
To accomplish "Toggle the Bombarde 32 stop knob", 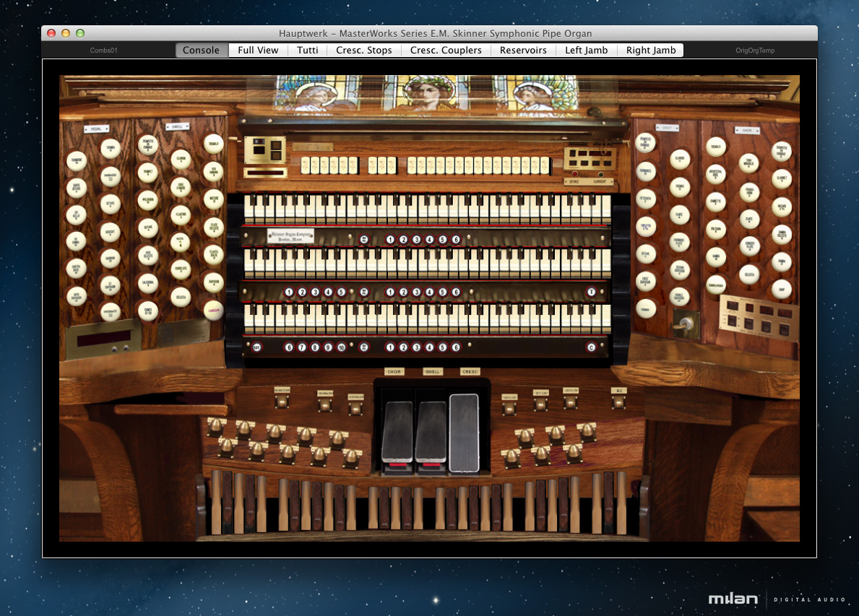I will [x=111, y=176].
